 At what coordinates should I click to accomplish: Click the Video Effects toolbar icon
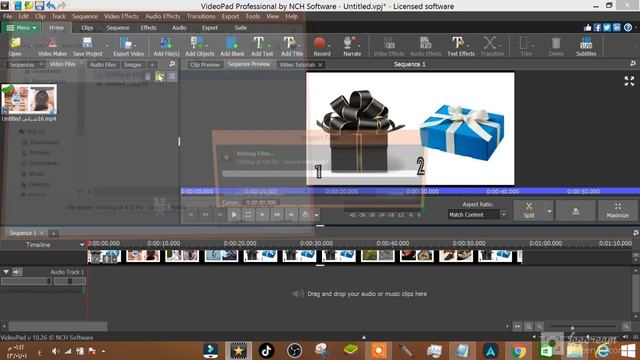[x=389, y=46]
